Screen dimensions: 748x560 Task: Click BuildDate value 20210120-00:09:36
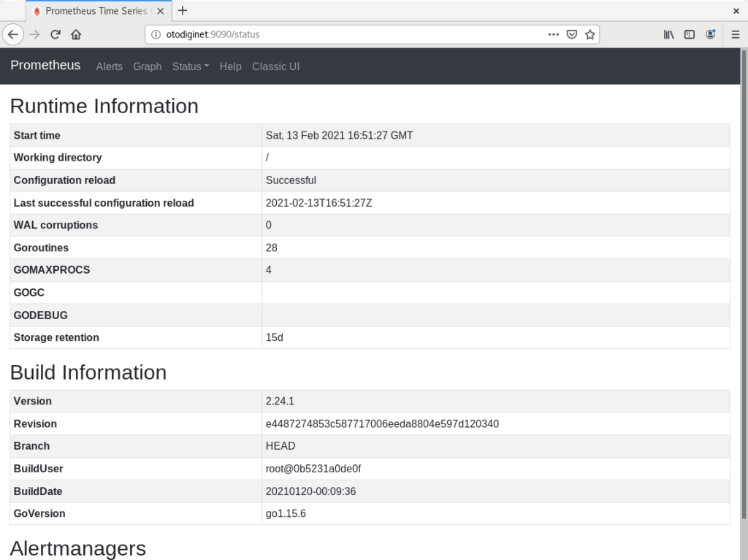tap(310, 491)
